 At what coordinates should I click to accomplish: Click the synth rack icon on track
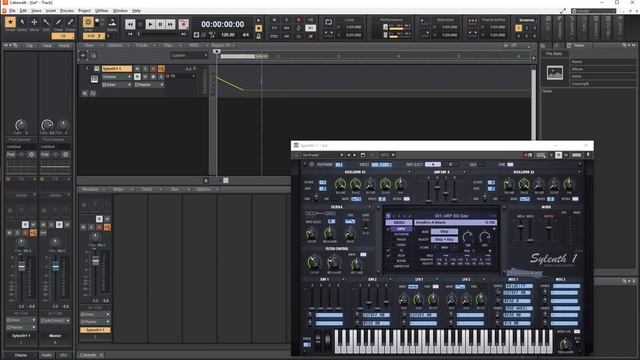click(x=94, y=79)
